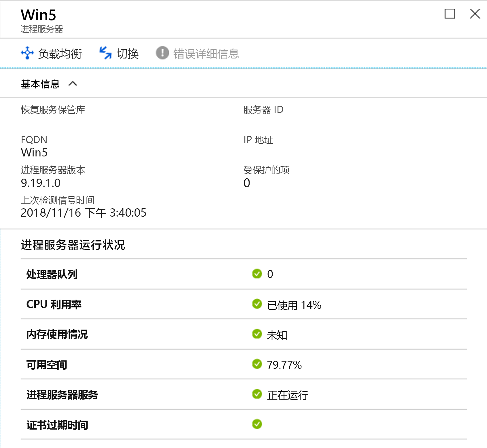Click the switch (切换) arrows icon
Image resolution: width=487 pixels, height=448 pixels.
point(105,53)
